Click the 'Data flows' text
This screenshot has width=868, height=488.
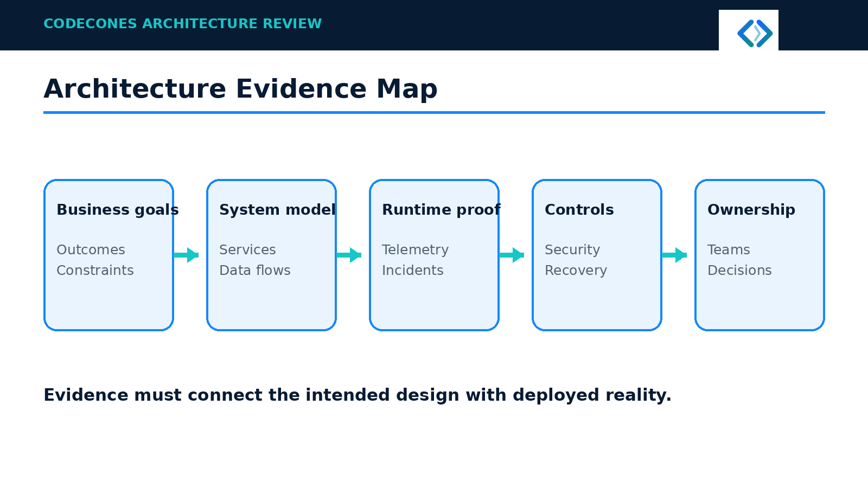255,271
